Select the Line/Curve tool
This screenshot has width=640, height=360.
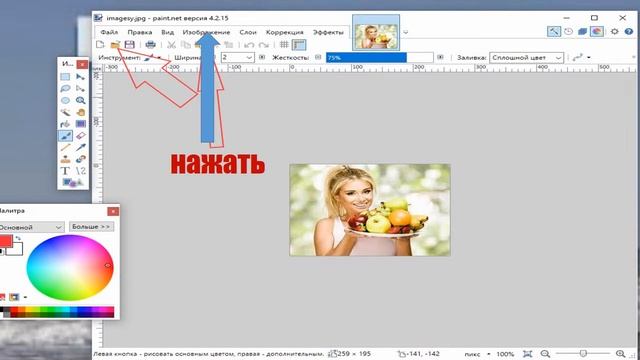point(80,171)
